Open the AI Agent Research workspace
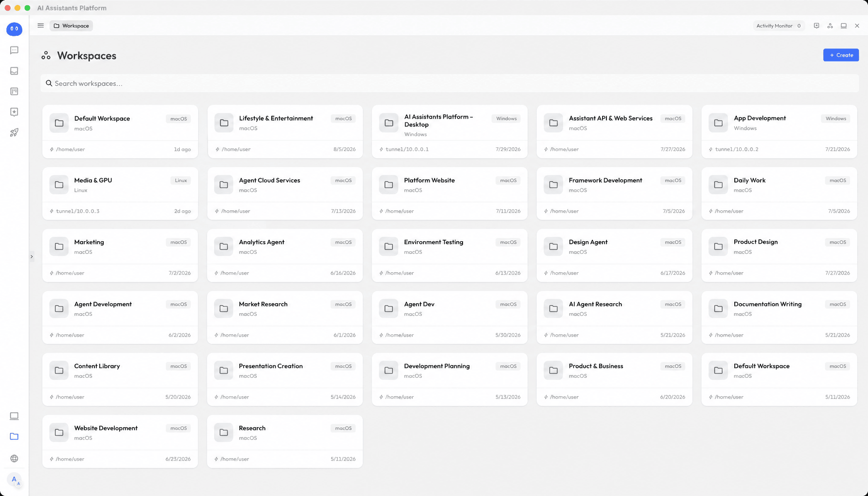Screen dimensions: 868x496 [x=614, y=318]
